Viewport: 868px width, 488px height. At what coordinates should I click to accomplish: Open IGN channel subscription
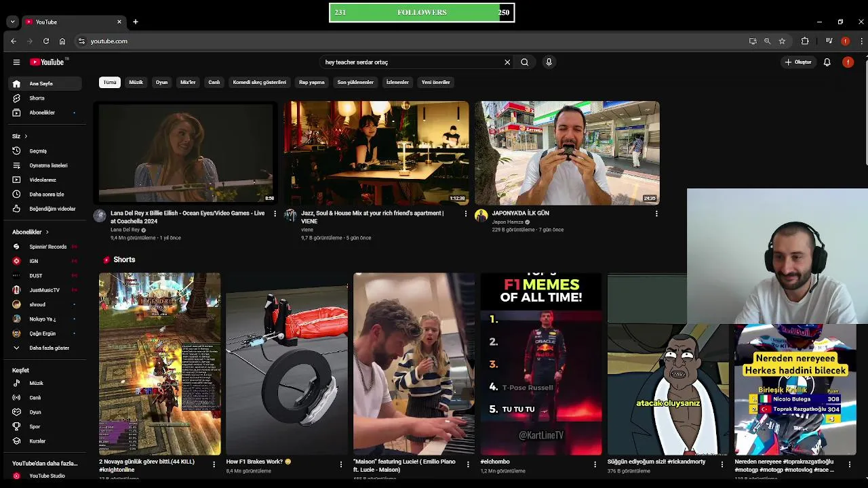coord(45,261)
